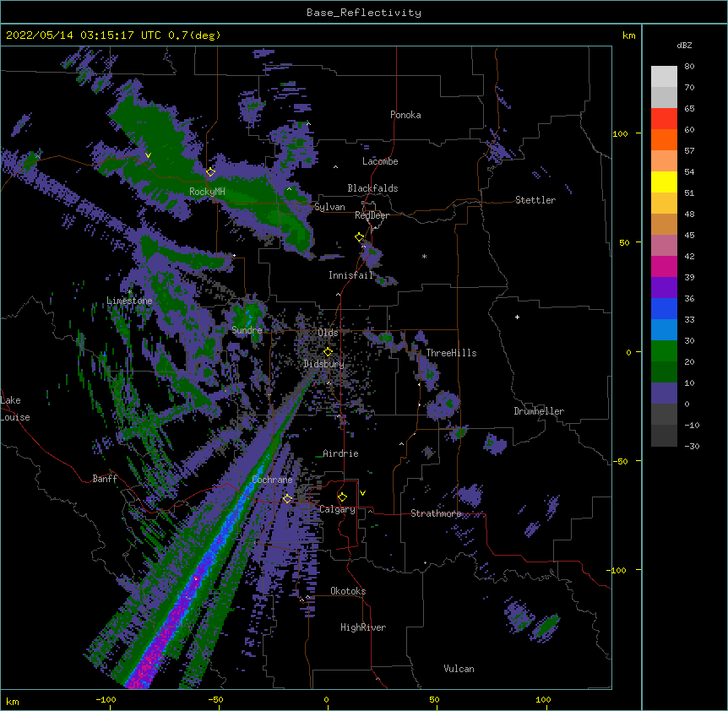Click the yellow diamond marker above Calgary label
Screen dimensions: 728x711
point(342,497)
